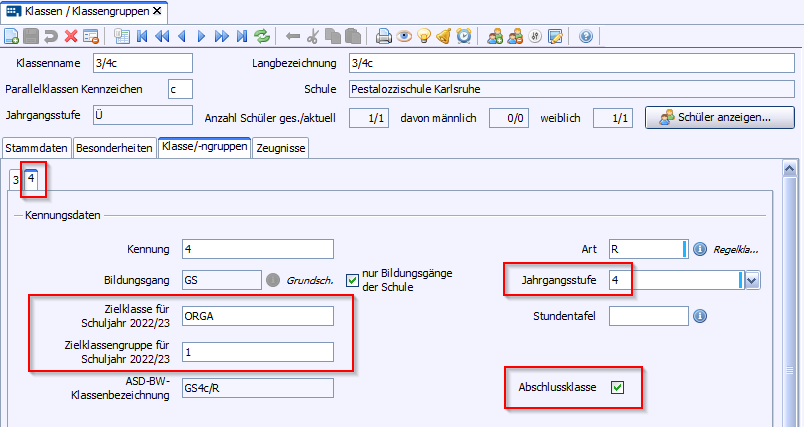
Task: Go to the next record
Action: [x=202, y=37]
